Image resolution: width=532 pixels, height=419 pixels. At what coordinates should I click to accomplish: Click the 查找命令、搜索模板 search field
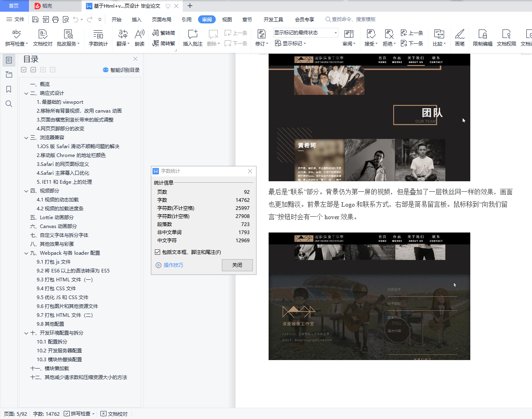pos(350,19)
